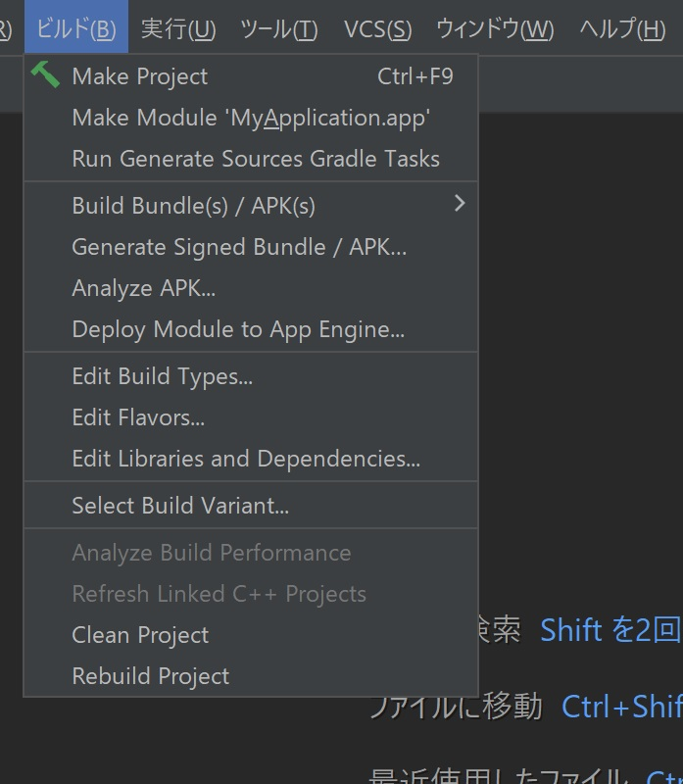The width and height of the screenshot is (683, 784).
Task: Click the VCS(S) menu bar item
Action: pyautogui.click(x=377, y=28)
